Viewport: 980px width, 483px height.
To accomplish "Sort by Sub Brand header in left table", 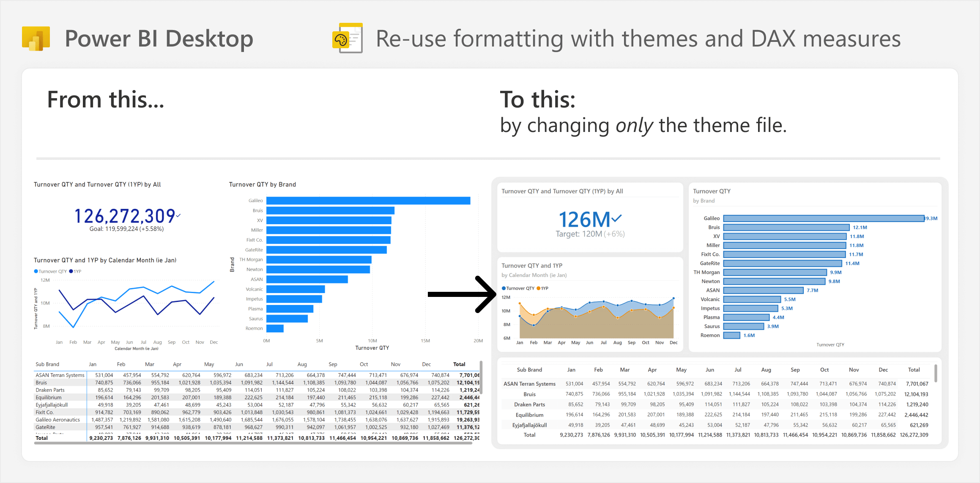I will click(x=47, y=364).
